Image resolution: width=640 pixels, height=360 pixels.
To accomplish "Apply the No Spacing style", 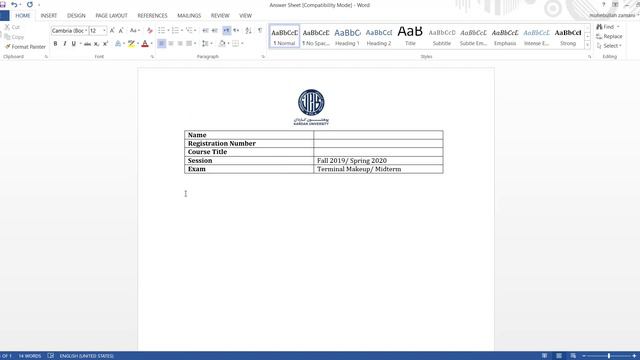I will pyautogui.click(x=316, y=36).
